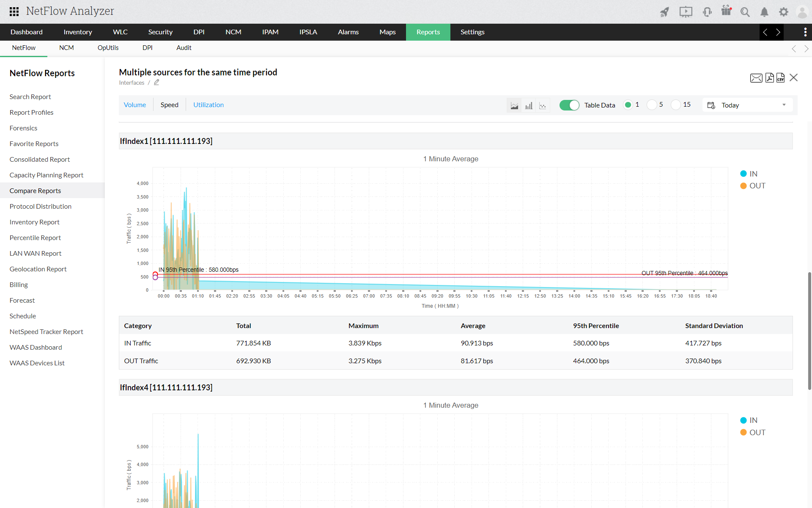Export report as PDF icon
This screenshot has height=508, width=812.
coord(769,78)
